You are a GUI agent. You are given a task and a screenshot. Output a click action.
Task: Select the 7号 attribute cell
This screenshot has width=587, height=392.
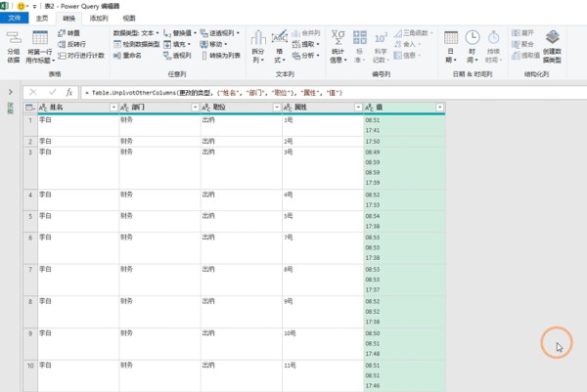pyautogui.click(x=323, y=248)
